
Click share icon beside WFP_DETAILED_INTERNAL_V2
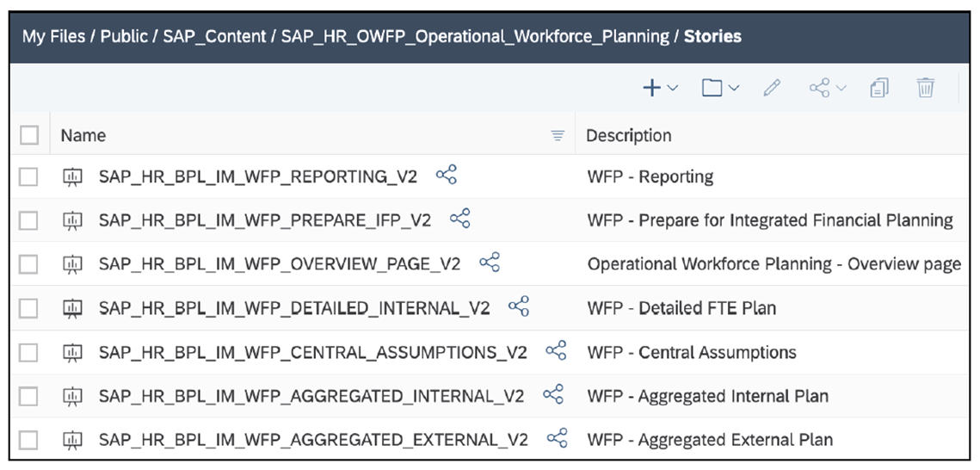click(519, 306)
